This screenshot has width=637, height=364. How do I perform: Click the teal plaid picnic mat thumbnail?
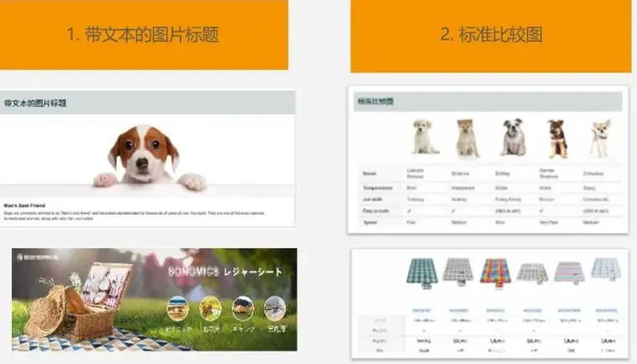pyautogui.click(x=422, y=271)
